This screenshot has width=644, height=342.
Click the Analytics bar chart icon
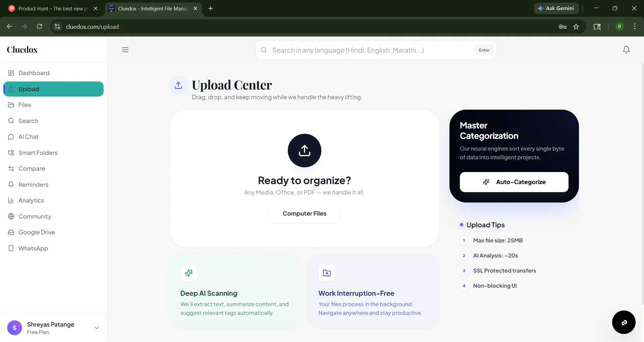(x=11, y=201)
